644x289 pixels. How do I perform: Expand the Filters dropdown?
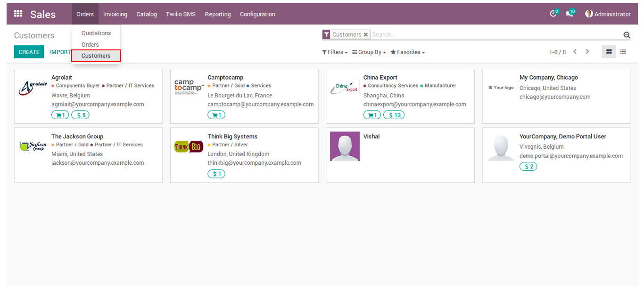pyautogui.click(x=335, y=52)
